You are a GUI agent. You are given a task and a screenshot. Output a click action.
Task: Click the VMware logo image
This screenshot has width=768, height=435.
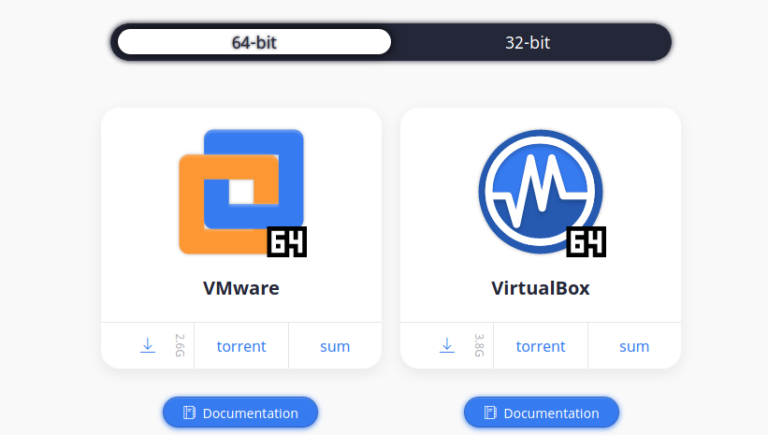point(242,193)
